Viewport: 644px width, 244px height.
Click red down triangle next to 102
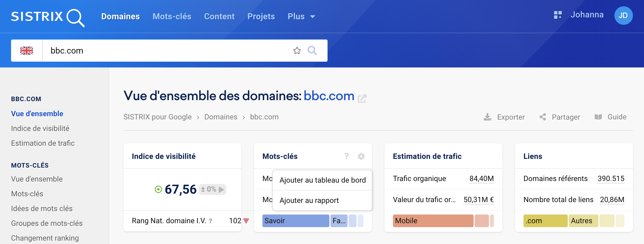[246, 221]
